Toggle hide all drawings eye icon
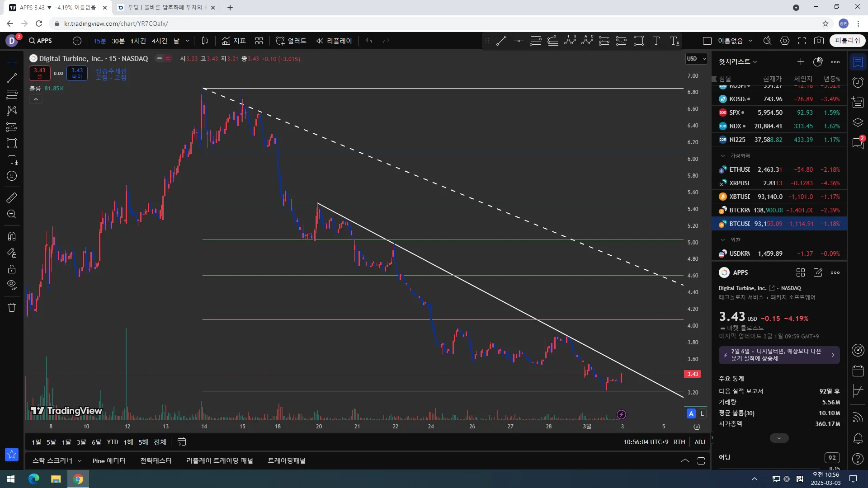 click(x=12, y=285)
